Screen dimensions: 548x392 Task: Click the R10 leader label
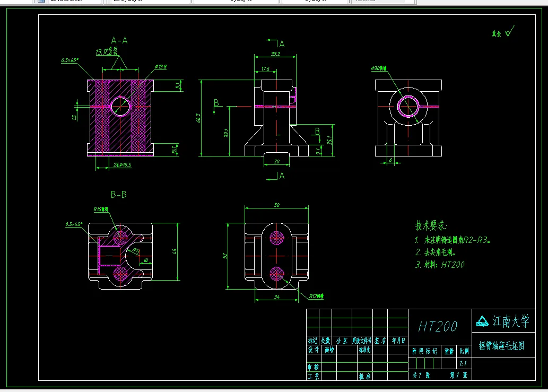point(101,210)
